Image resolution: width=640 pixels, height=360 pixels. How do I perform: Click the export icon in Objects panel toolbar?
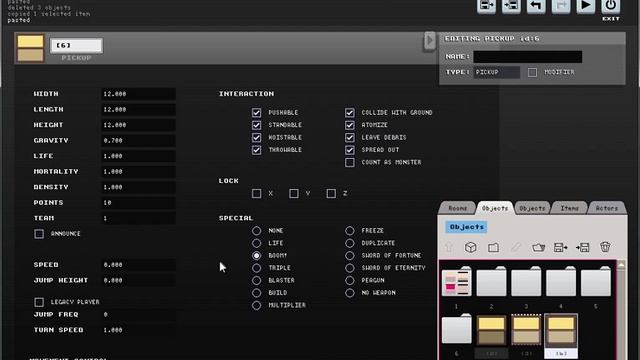pos(560,247)
